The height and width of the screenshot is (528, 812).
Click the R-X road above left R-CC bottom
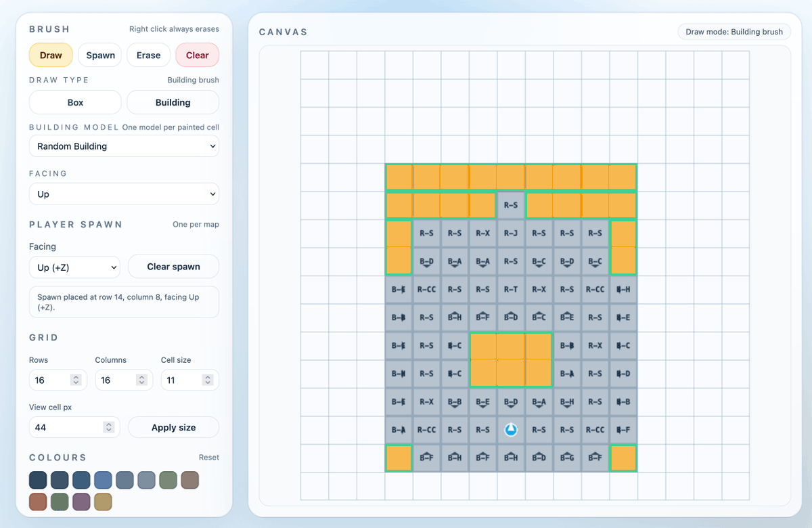pyautogui.click(x=427, y=402)
